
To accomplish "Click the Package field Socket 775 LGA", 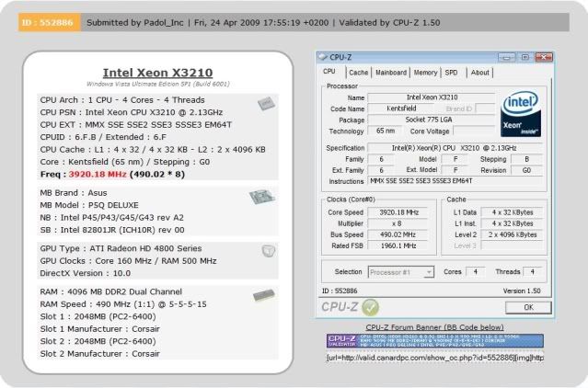I will [x=432, y=120].
